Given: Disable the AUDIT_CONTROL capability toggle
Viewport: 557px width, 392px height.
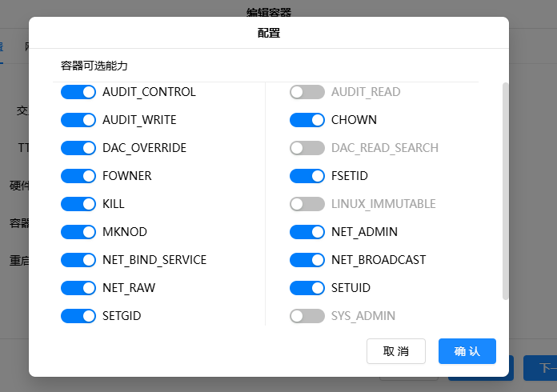Looking at the screenshot, I should pyautogui.click(x=78, y=92).
